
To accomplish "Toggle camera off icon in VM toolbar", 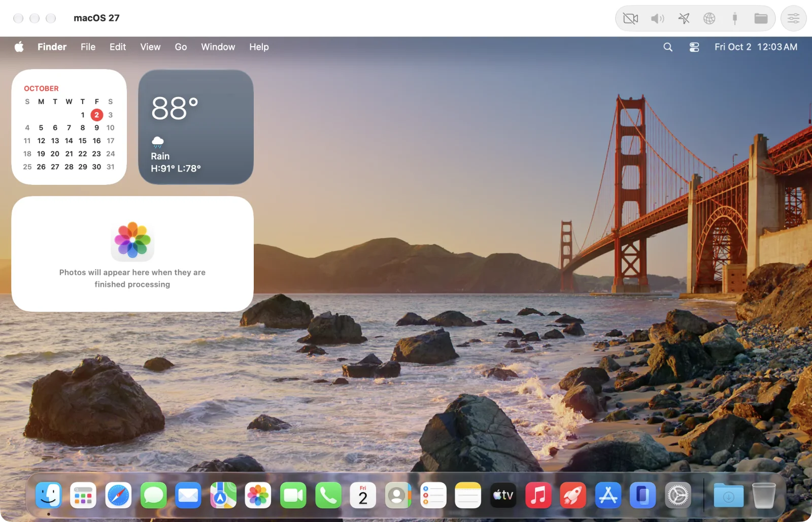I will 631,19.
